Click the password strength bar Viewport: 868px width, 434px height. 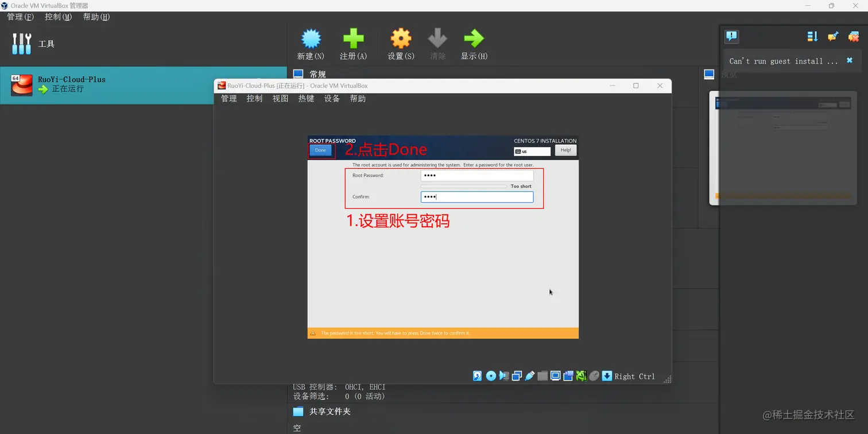click(464, 186)
